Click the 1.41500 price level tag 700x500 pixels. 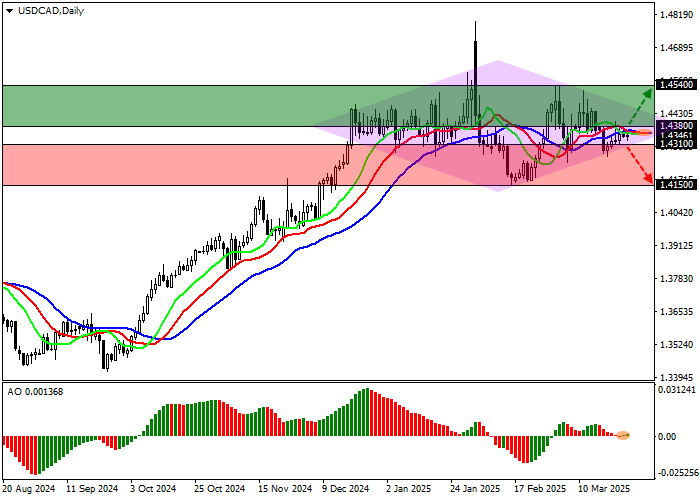676,185
